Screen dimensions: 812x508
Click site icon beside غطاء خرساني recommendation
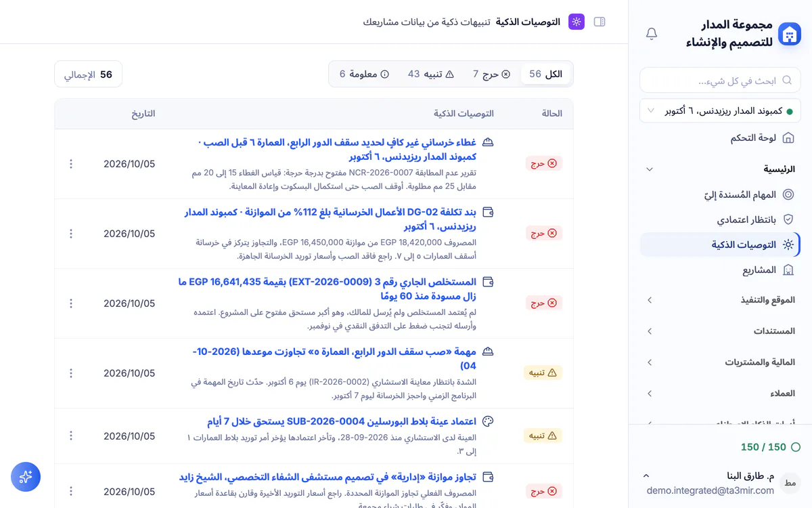click(x=488, y=142)
